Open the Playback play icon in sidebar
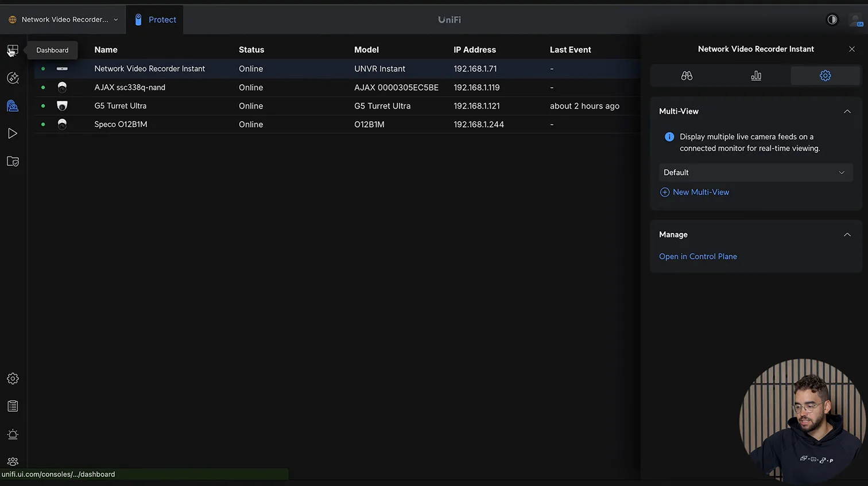The image size is (868, 486). click(x=13, y=134)
